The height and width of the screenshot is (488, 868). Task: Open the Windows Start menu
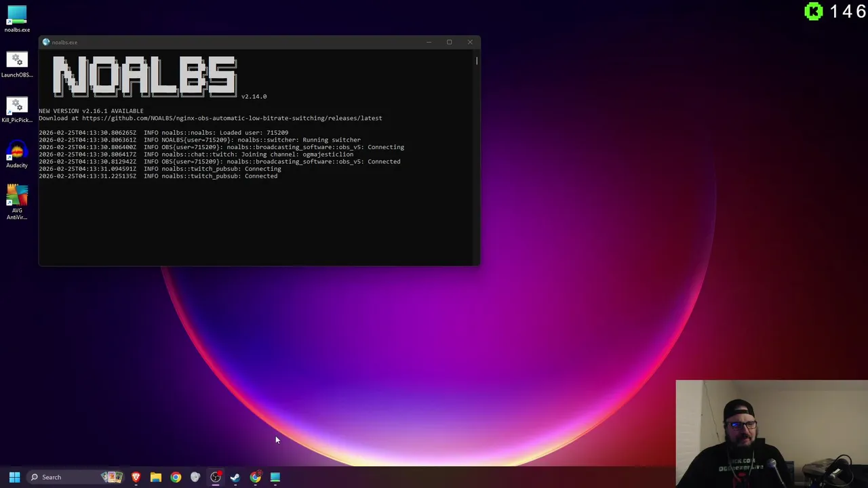pos(14,477)
